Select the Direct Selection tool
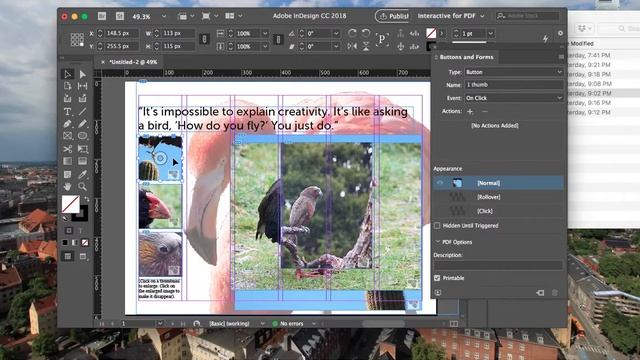The height and width of the screenshot is (360, 640). coord(83,74)
